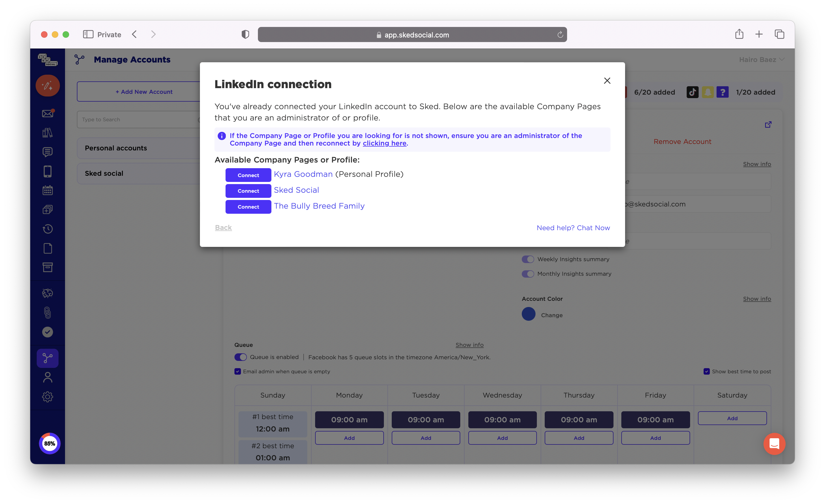Select the Manage Accounts sidebar icon
This screenshot has width=825, height=504.
pyautogui.click(x=47, y=358)
